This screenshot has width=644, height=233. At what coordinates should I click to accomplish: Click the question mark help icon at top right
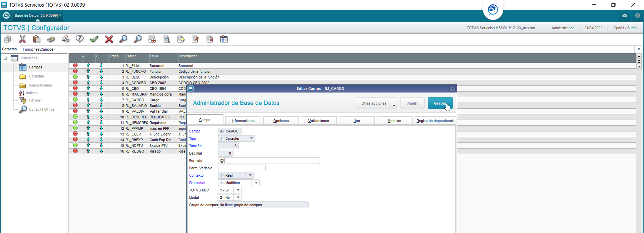pos(638,15)
